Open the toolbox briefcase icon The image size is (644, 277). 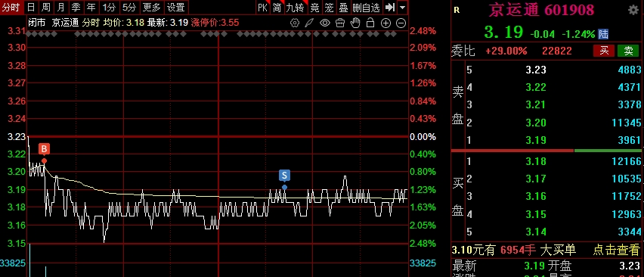[340, 23]
